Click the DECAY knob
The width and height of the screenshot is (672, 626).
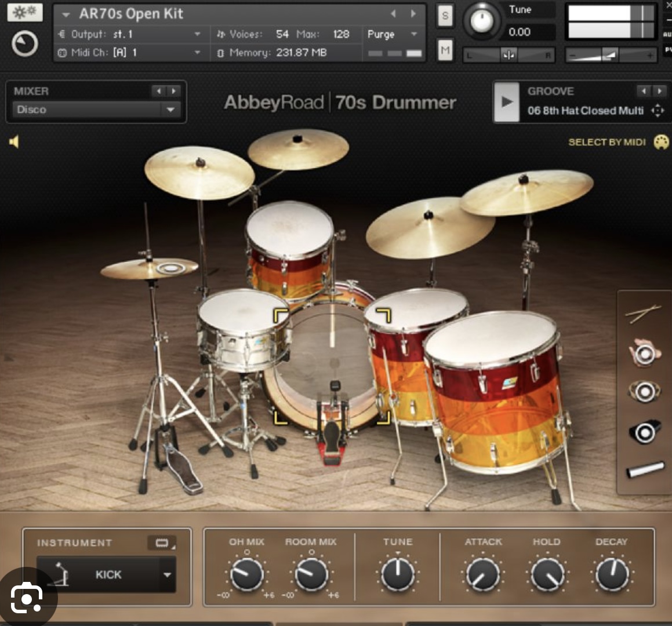click(x=612, y=574)
